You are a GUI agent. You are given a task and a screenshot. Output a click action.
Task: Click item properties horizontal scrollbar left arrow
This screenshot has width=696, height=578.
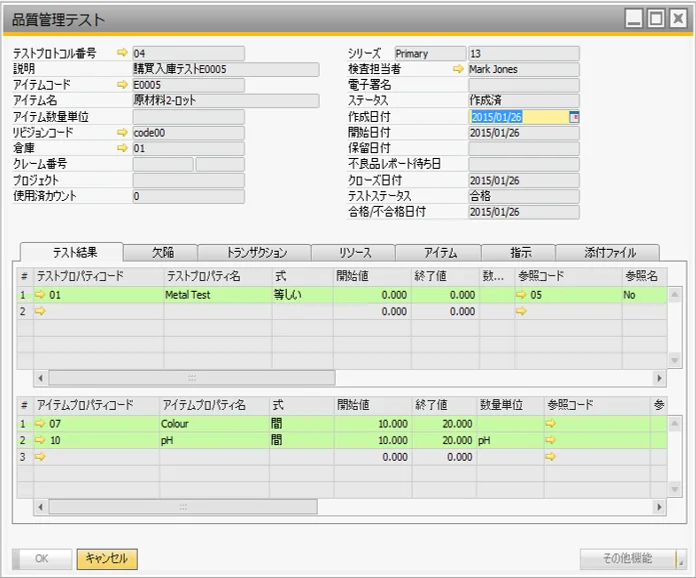(x=41, y=507)
